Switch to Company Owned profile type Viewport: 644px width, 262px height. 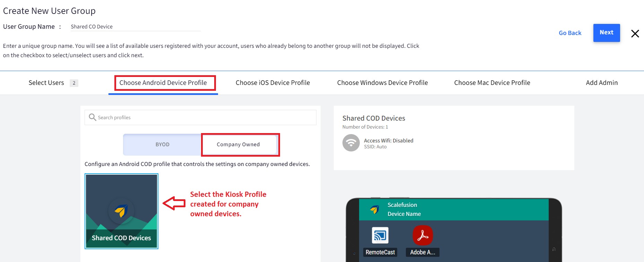click(238, 145)
